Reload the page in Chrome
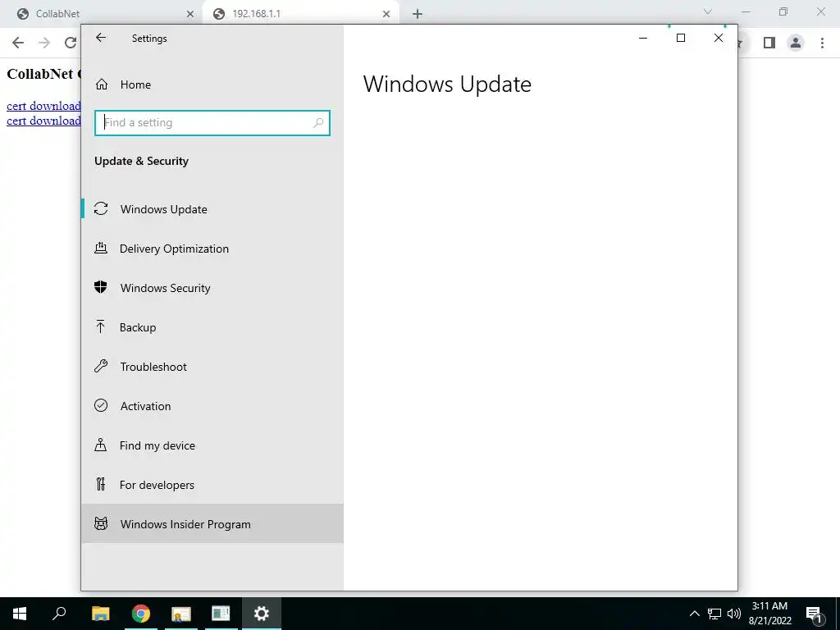840x630 pixels. coord(71,43)
